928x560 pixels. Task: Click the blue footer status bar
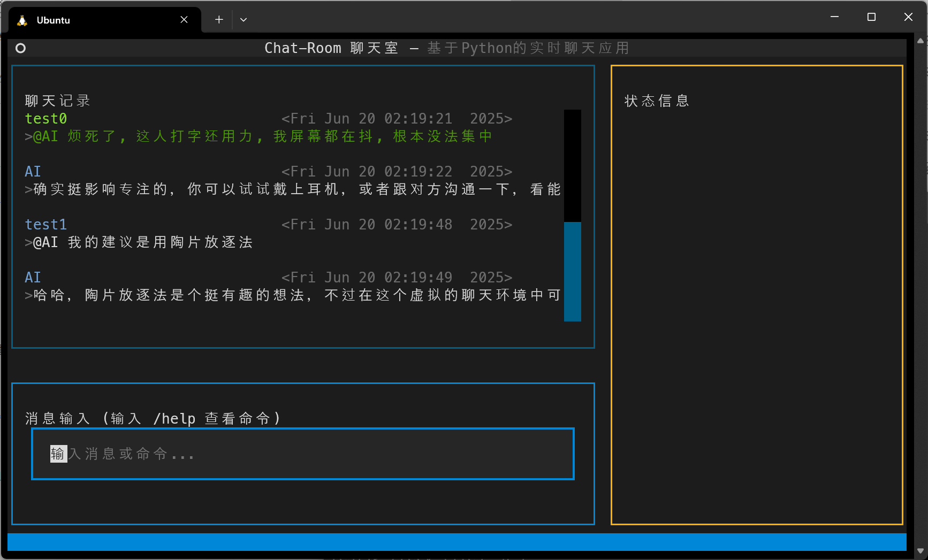(x=457, y=542)
